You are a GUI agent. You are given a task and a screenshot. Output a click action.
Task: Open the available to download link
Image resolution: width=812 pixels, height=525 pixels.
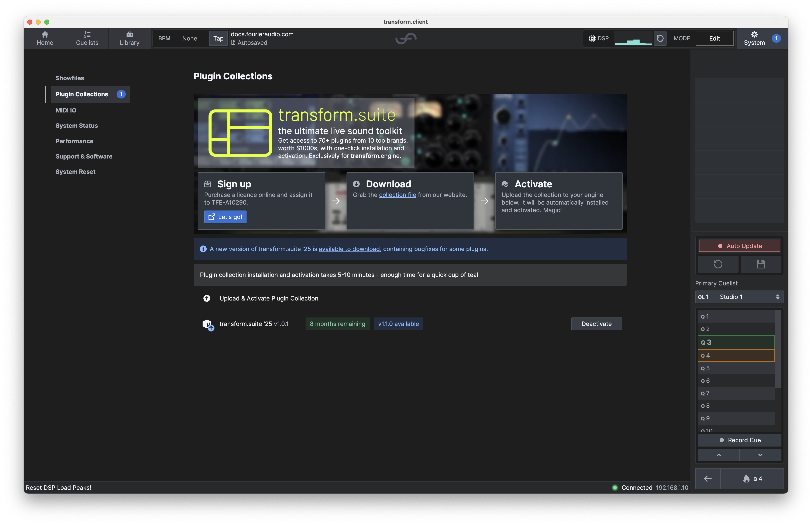point(349,249)
